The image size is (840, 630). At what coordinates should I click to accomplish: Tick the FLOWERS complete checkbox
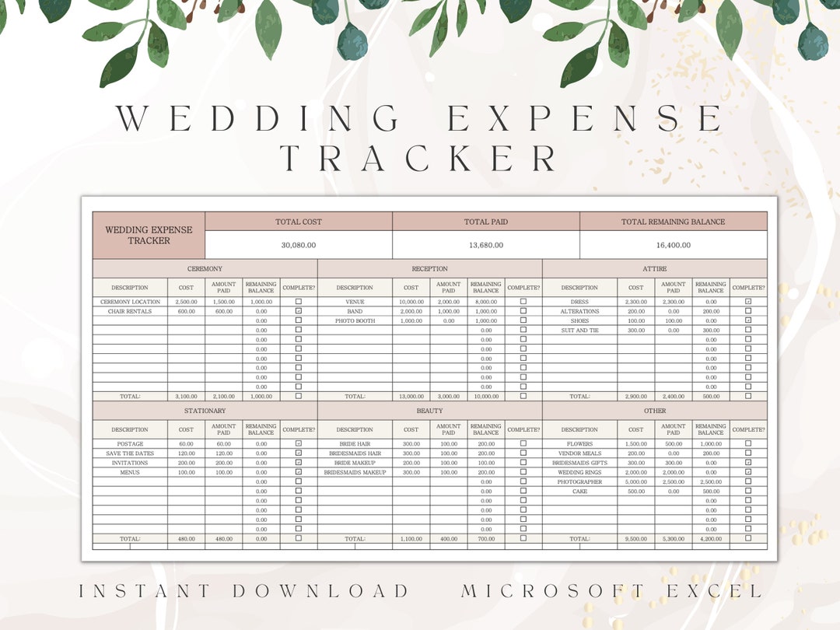(749, 444)
